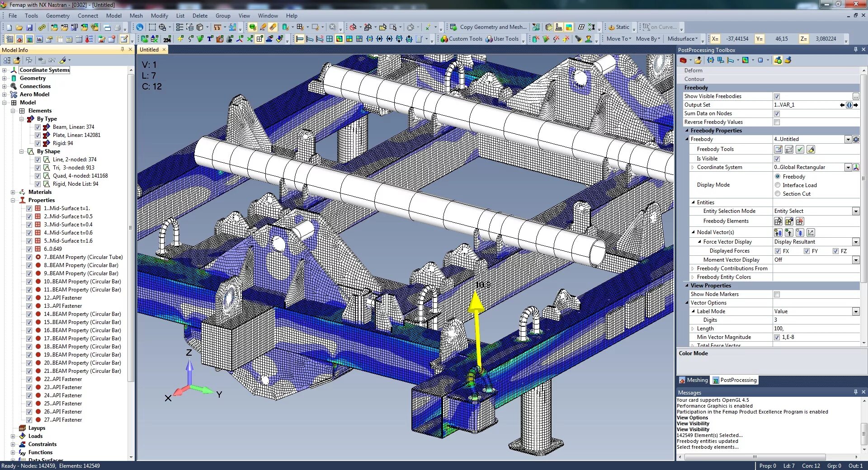The width and height of the screenshot is (868, 470).
Task: Expand the Materials tree node
Action: (13, 192)
